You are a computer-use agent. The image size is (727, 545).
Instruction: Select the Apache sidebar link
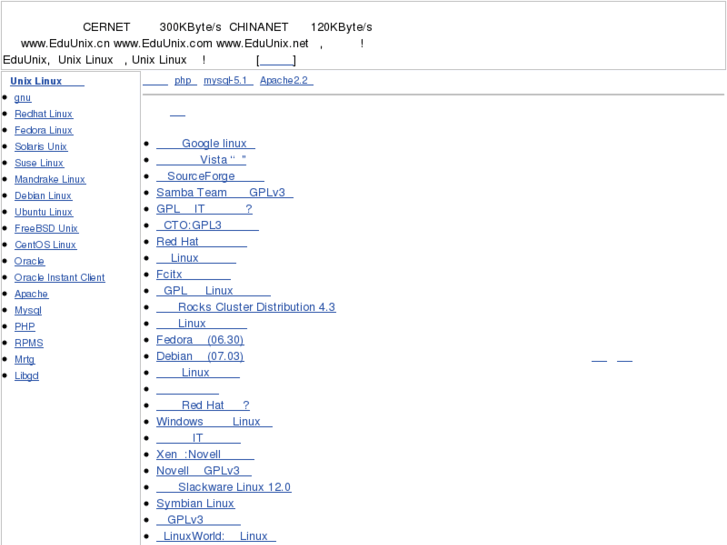pos(31,294)
